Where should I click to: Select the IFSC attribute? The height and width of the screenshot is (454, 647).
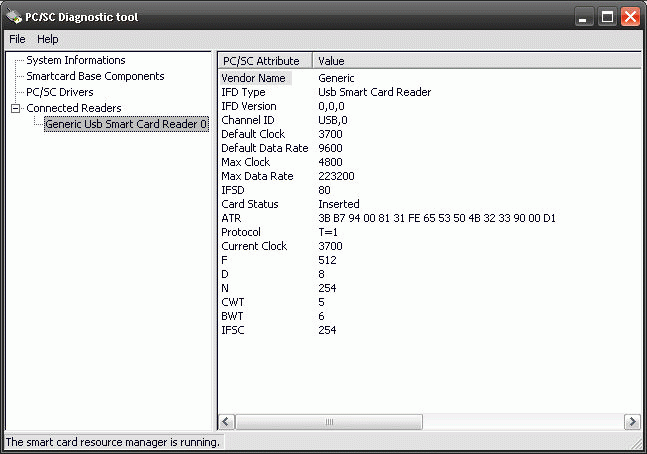(233, 331)
